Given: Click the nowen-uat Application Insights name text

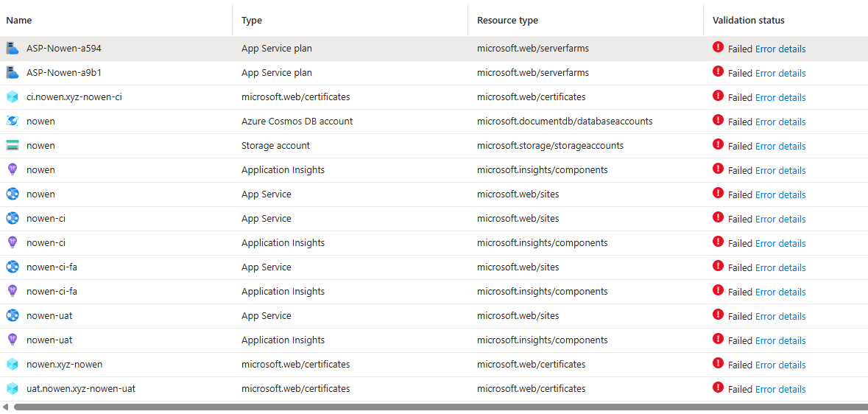Looking at the screenshot, I should (49, 340).
